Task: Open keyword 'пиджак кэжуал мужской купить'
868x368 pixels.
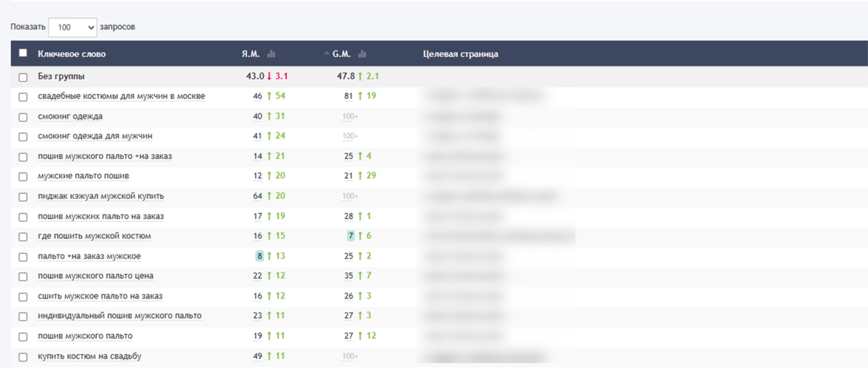Action: click(101, 196)
